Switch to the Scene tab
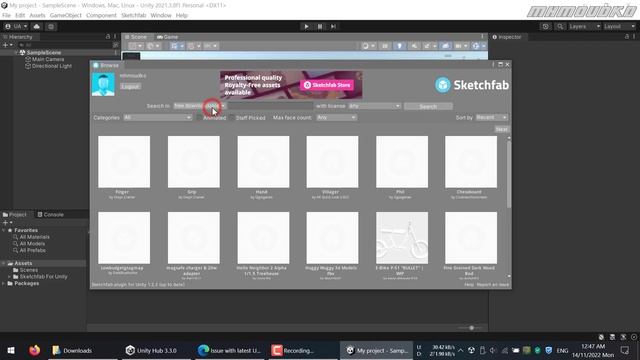 [x=136, y=37]
